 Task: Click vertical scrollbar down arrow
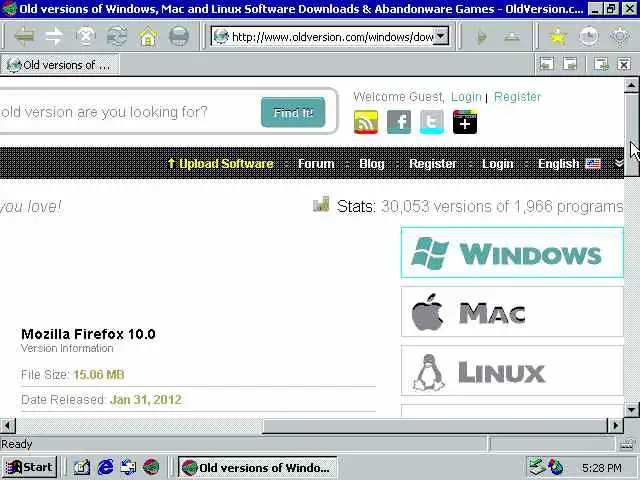[x=631, y=409]
